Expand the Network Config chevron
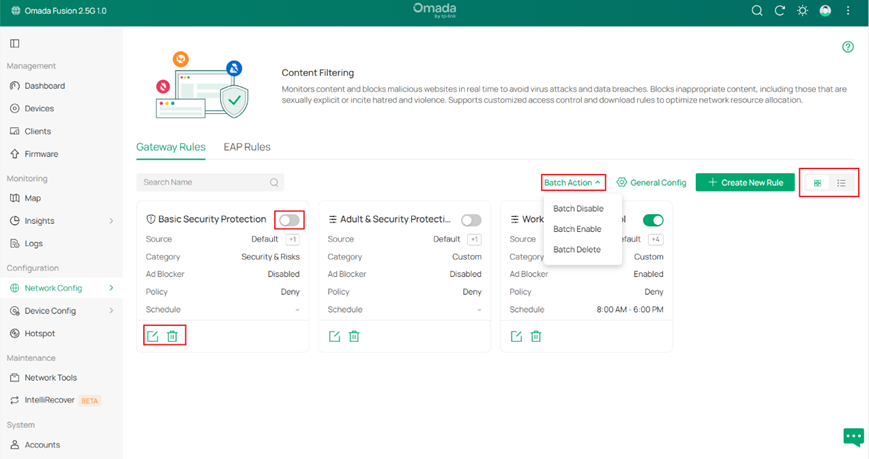Screen dimensions: 869x459 [111, 288]
